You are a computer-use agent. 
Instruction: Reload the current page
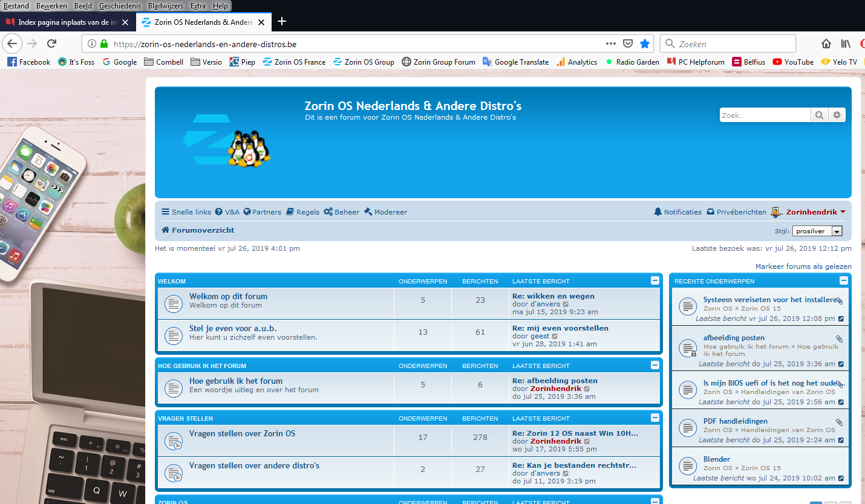click(52, 44)
